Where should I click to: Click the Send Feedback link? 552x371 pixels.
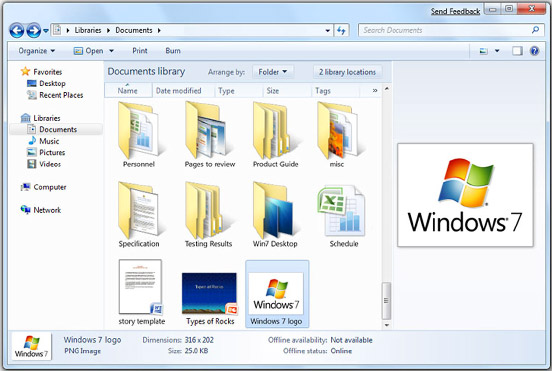click(455, 11)
